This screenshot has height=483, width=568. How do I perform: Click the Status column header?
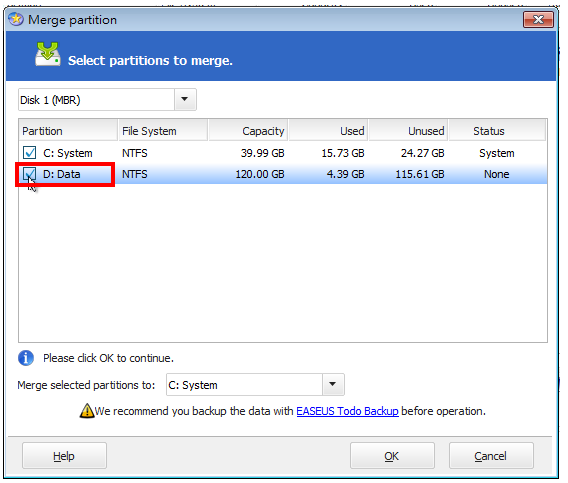497,131
